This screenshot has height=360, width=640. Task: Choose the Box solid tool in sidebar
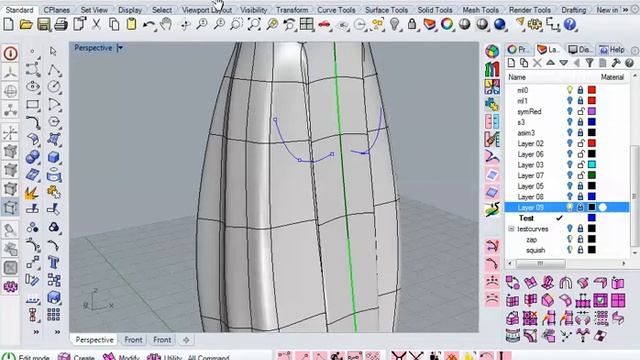[x=54, y=157]
